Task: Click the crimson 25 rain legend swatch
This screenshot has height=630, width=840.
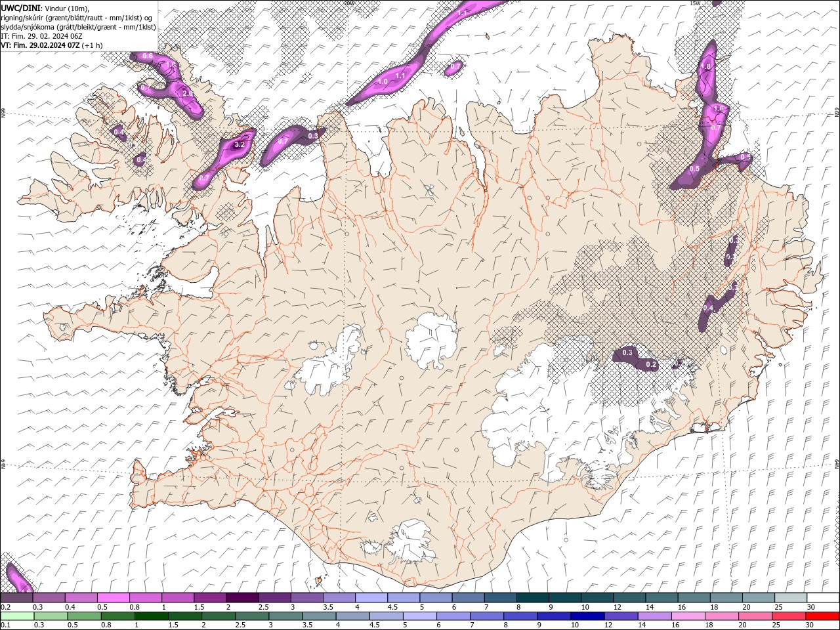Action: point(789,616)
